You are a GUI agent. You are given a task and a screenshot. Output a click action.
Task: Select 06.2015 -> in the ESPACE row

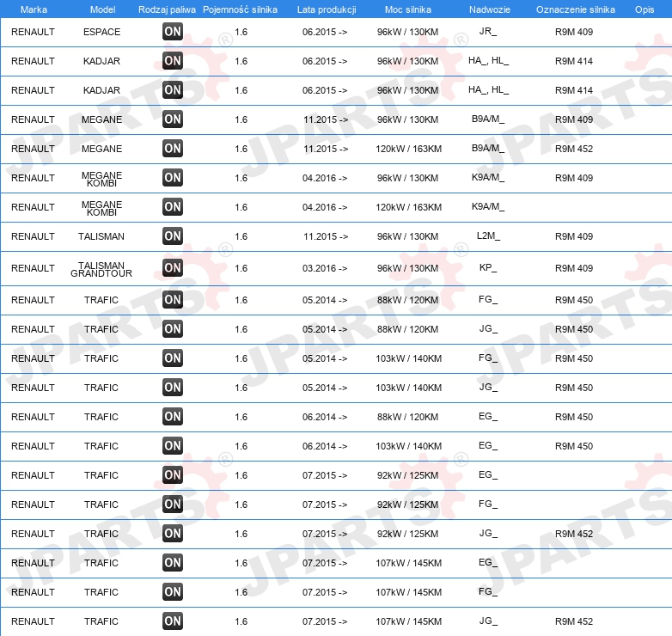[325, 32]
